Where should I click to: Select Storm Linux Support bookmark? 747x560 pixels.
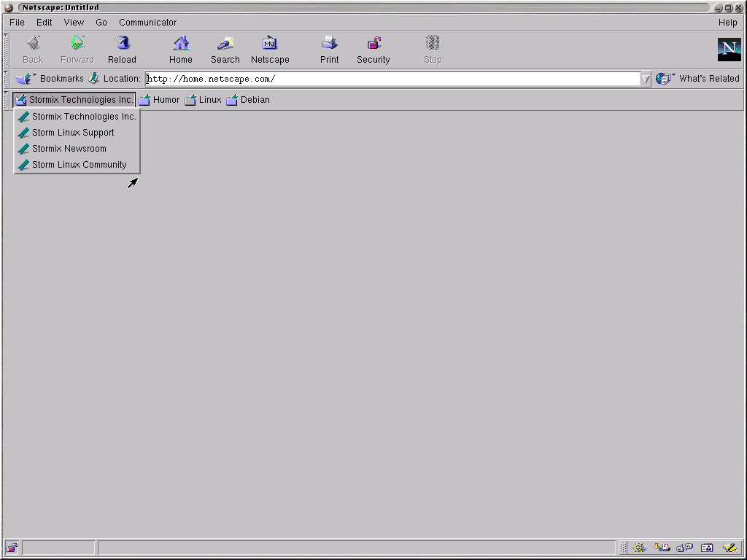point(73,133)
